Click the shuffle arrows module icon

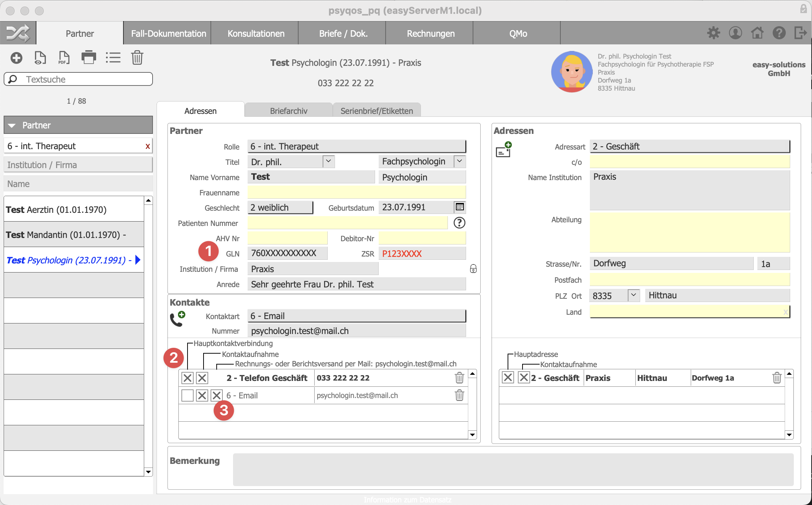(18, 33)
